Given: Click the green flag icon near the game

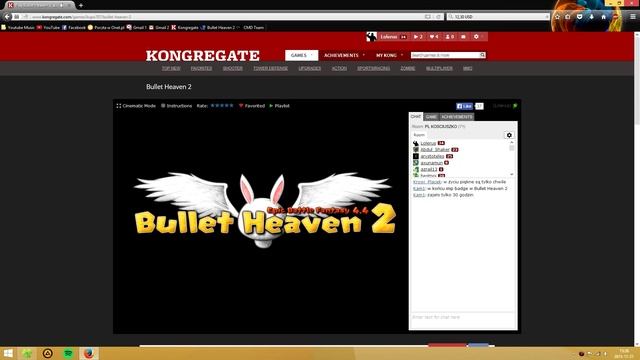Looking at the screenshot, I should click(515, 106).
